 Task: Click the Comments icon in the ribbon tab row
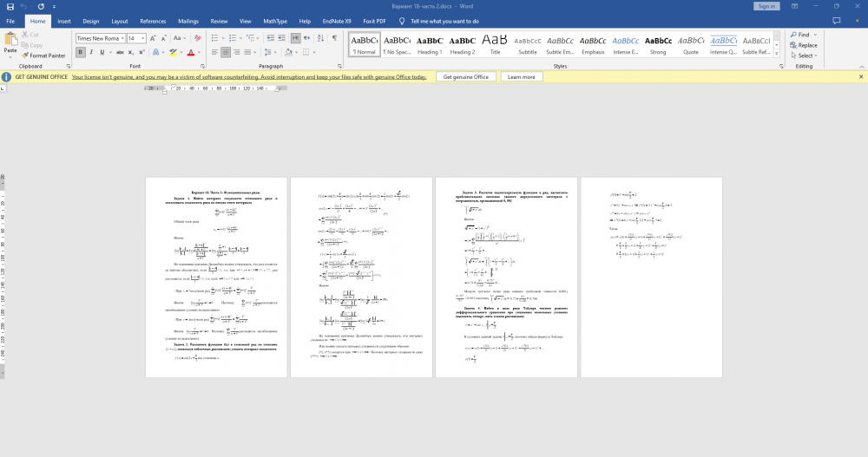coord(837,21)
